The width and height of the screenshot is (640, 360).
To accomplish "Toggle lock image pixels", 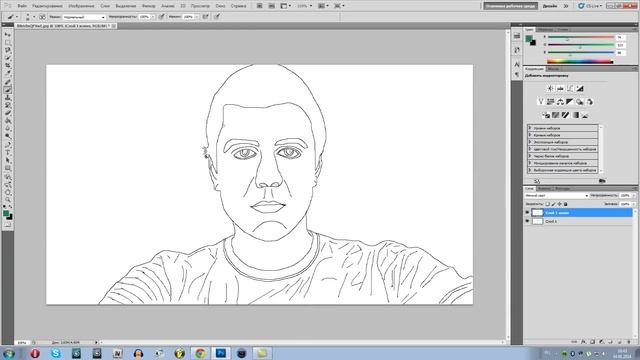I will point(554,204).
